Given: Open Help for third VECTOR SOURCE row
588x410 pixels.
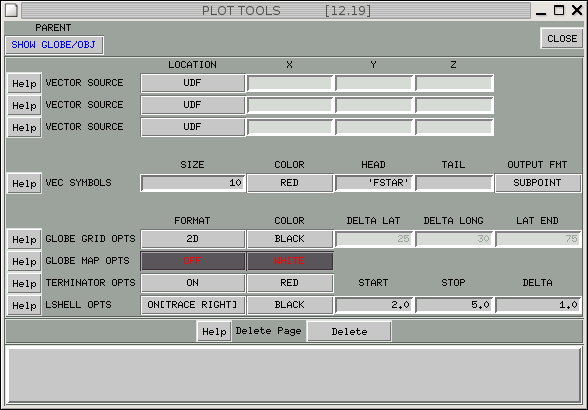Looking at the screenshot, I should coord(24,128).
